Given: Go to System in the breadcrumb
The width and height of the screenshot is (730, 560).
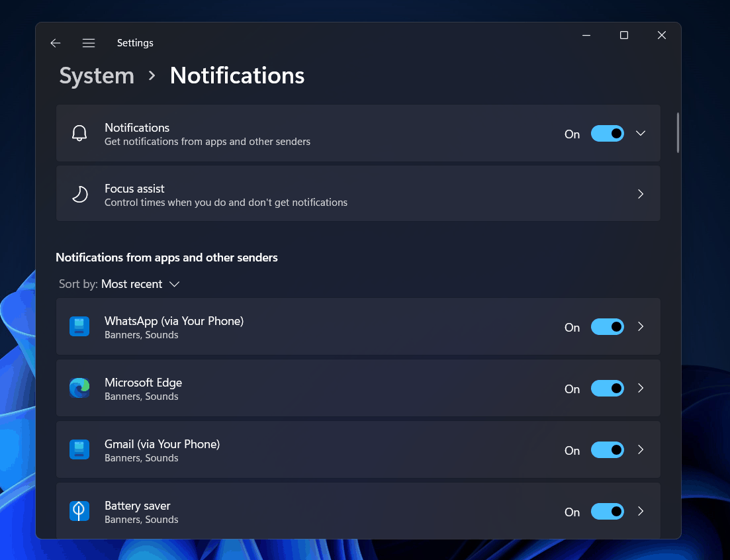Looking at the screenshot, I should click(97, 75).
